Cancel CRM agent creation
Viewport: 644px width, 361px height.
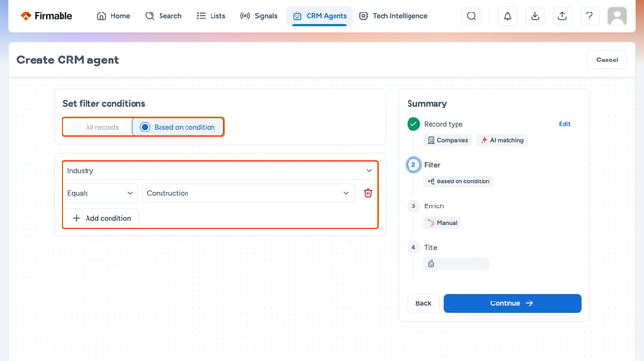click(607, 60)
